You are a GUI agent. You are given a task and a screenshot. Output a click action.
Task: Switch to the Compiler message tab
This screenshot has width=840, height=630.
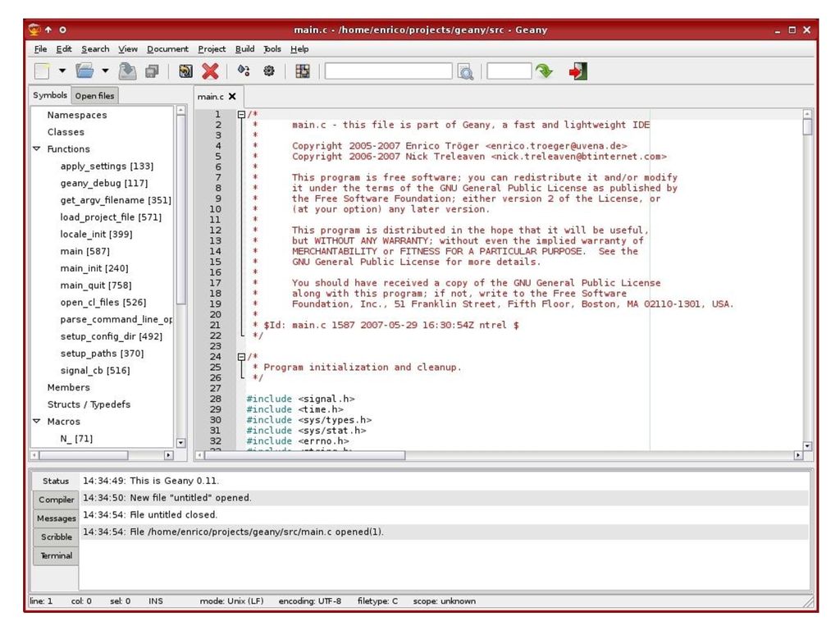(x=56, y=500)
